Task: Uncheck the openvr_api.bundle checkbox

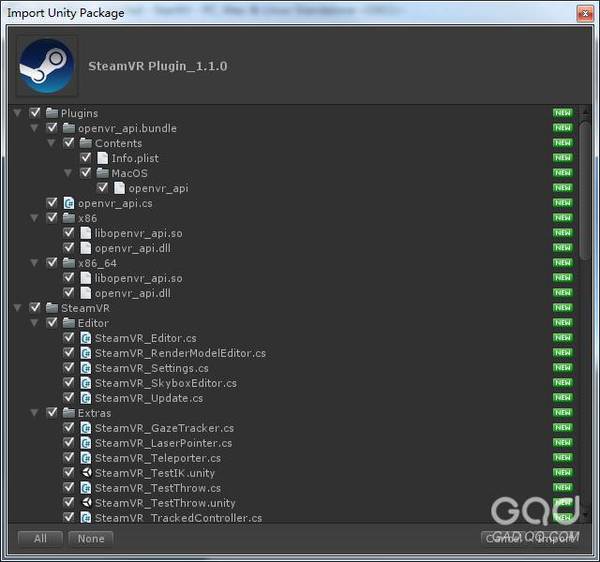Action: click(52, 127)
